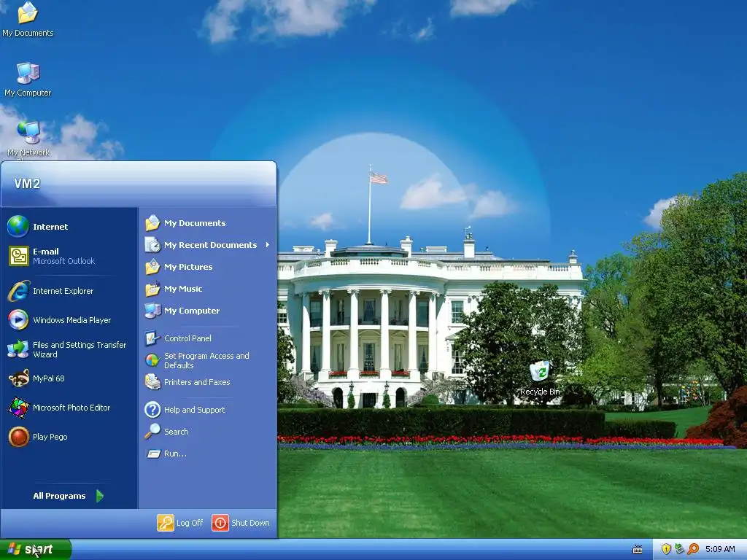Click Set Program Access and Defaults icon
The width and height of the screenshot is (747, 560).
[152, 360]
